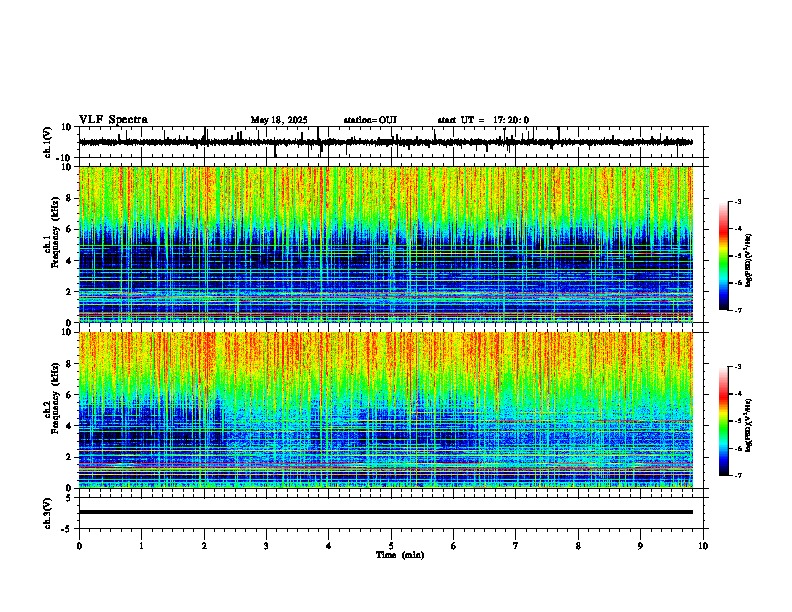Click the "station=OUI" header label

coord(370,120)
